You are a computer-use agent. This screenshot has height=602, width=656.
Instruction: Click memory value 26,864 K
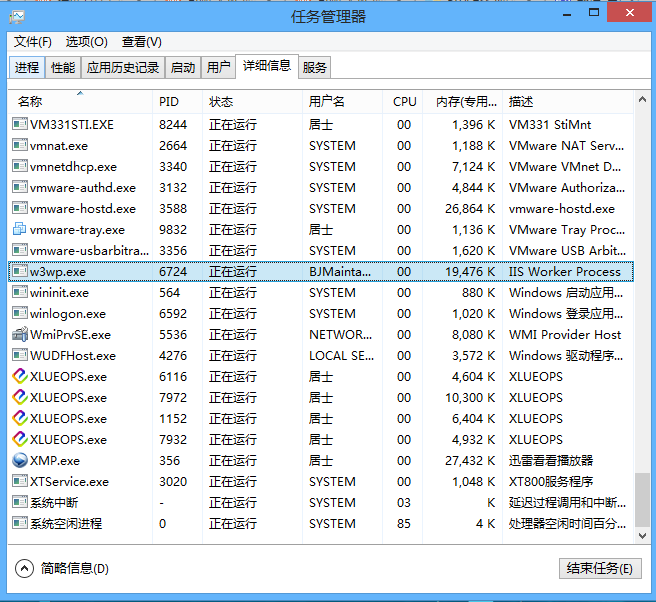[470, 208]
